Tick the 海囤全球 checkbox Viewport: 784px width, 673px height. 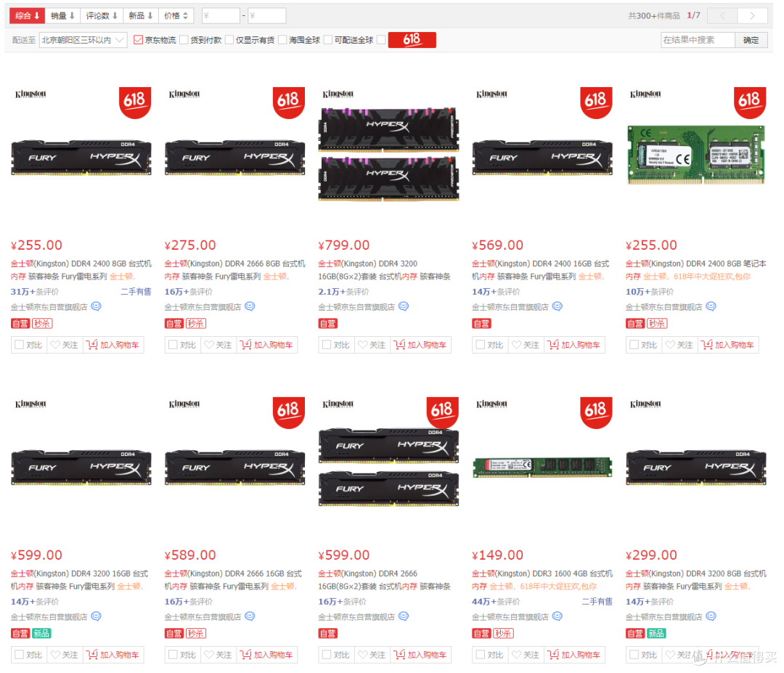[x=282, y=40]
